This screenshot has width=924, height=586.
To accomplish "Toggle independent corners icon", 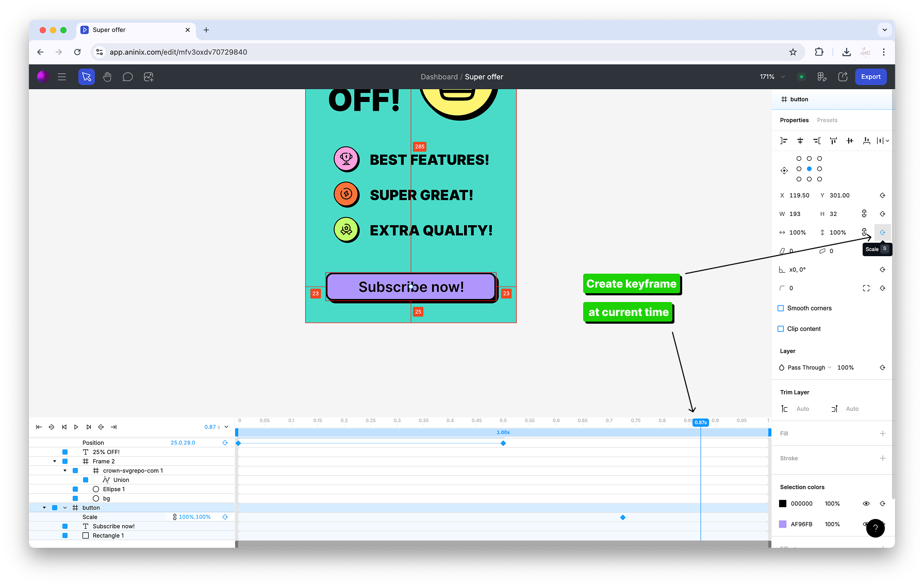I will tap(866, 288).
